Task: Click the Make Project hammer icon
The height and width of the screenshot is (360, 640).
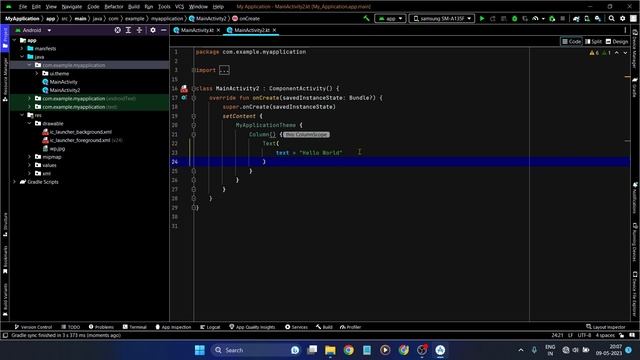Action: pos(366,18)
